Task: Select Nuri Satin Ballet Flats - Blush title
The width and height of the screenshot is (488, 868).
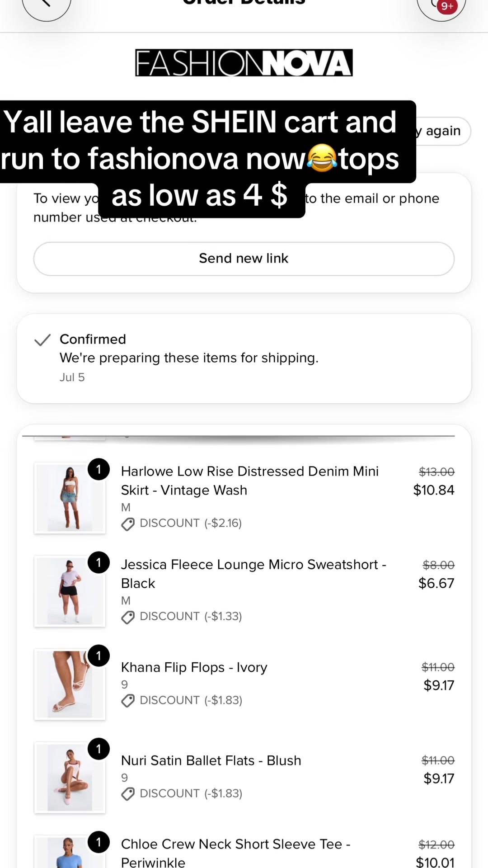Action: click(211, 760)
